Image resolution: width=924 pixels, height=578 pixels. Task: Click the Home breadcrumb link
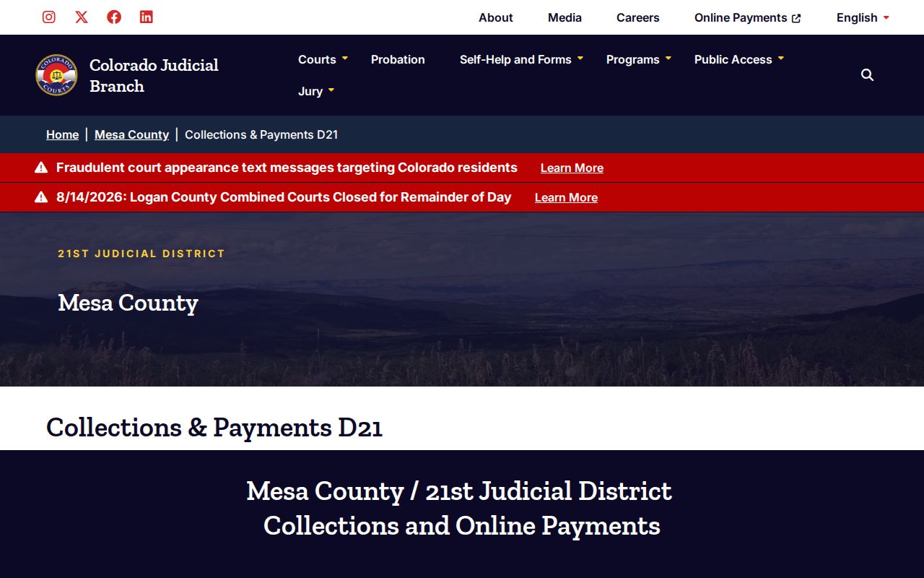62,134
